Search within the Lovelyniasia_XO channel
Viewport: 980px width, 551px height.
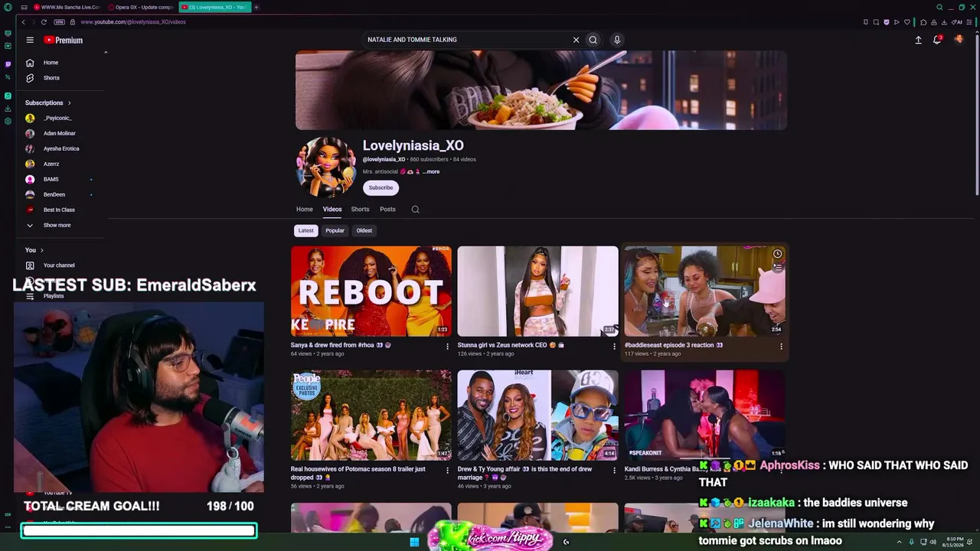pos(415,209)
